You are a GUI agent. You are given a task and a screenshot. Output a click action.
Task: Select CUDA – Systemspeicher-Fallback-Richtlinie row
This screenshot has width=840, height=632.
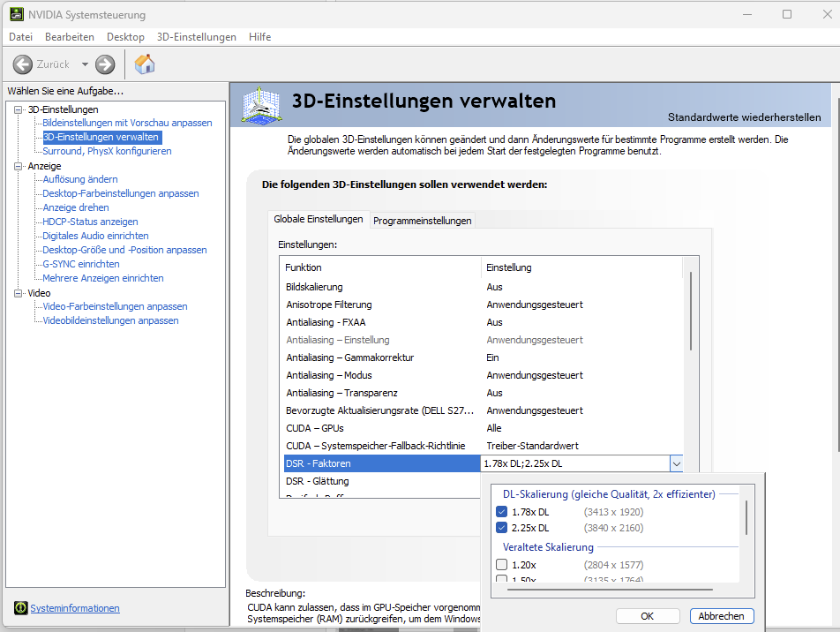484,447
